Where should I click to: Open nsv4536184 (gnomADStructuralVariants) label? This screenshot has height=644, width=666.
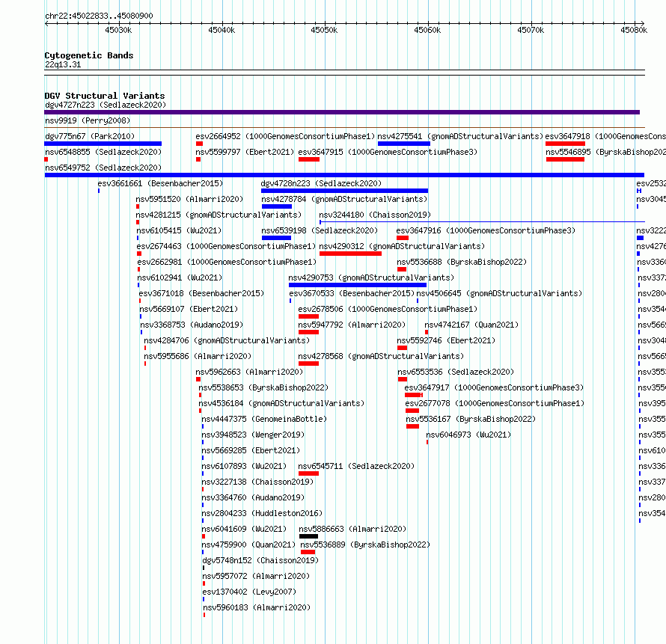281,403
